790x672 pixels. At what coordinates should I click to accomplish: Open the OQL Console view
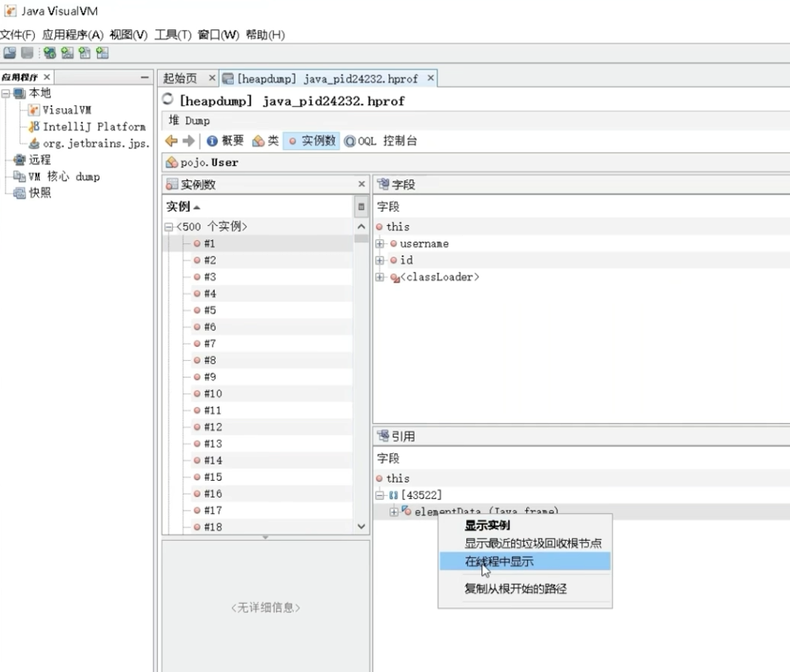(x=381, y=141)
